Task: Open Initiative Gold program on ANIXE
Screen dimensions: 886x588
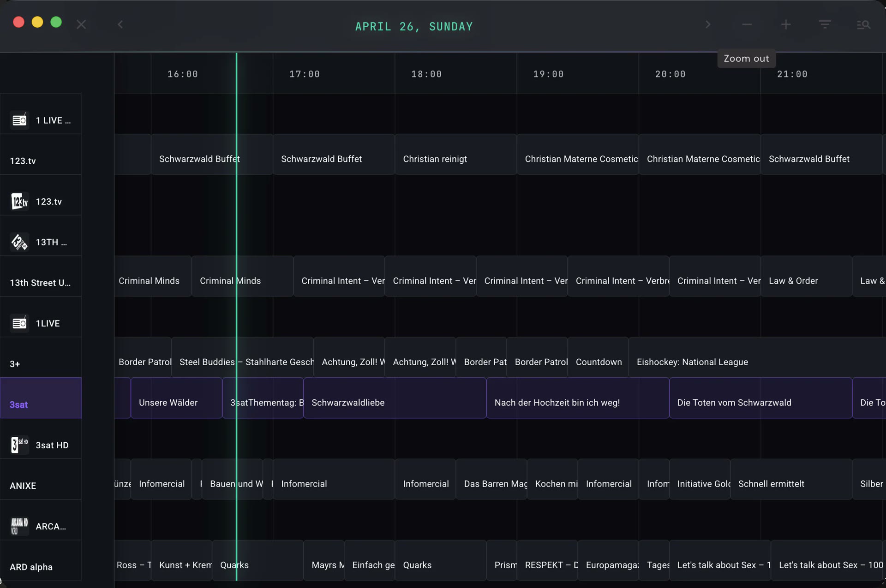Action: click(x=700, y=479)
